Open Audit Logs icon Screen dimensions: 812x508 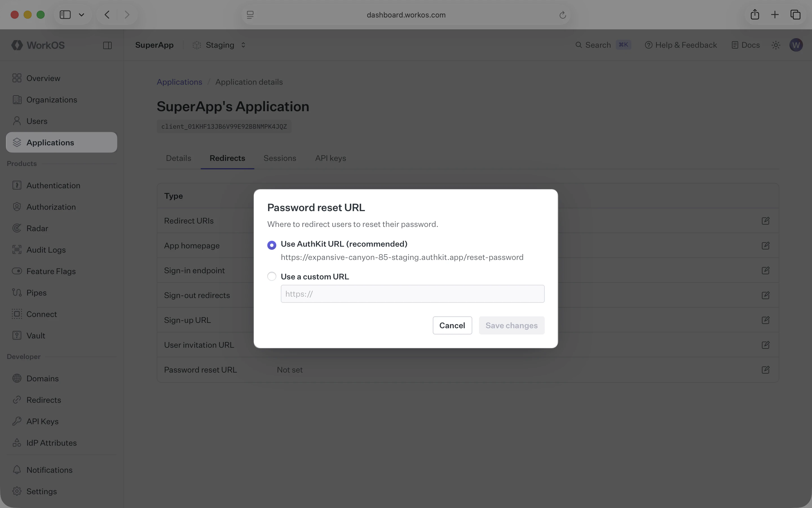(x=17, y=250)
